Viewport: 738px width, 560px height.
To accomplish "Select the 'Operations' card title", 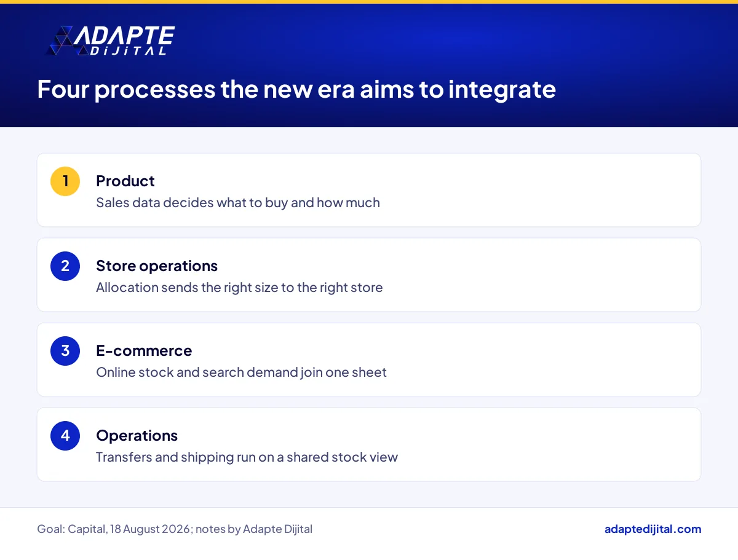I will (137, 435).
